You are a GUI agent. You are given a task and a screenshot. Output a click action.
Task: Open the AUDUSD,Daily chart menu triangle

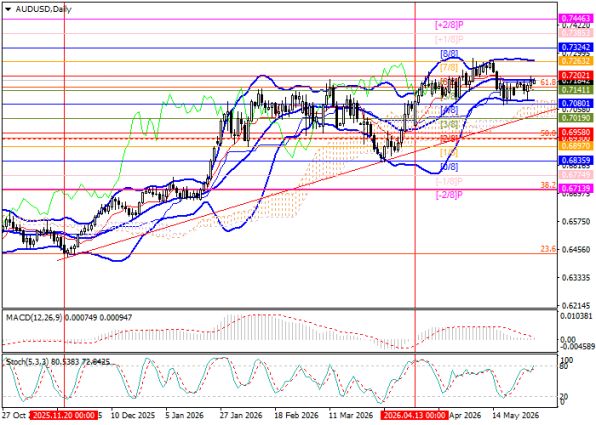click(8, 10)
